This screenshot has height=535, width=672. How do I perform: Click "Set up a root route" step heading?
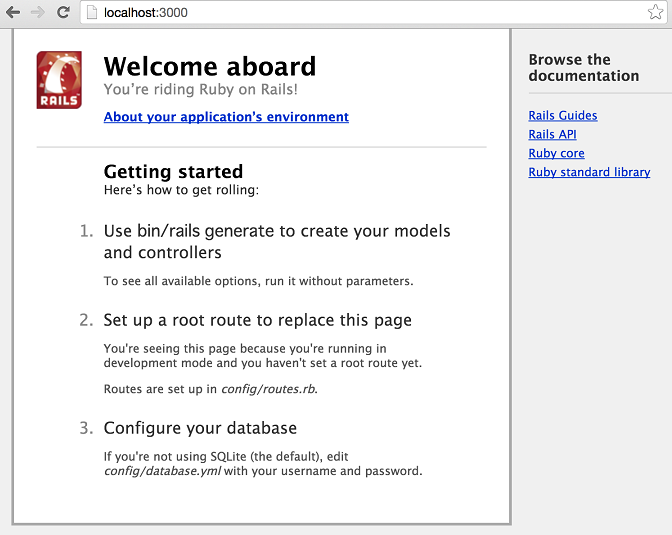point(258,320)
